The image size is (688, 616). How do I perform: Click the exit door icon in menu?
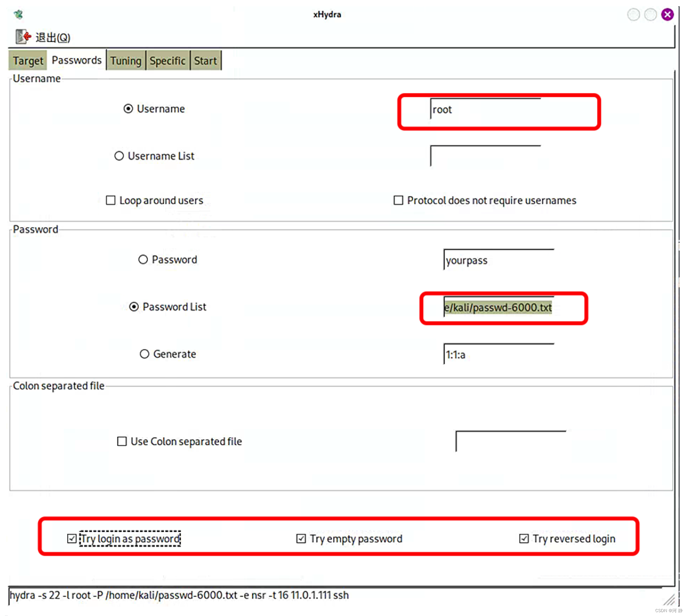tap(23, 37)
